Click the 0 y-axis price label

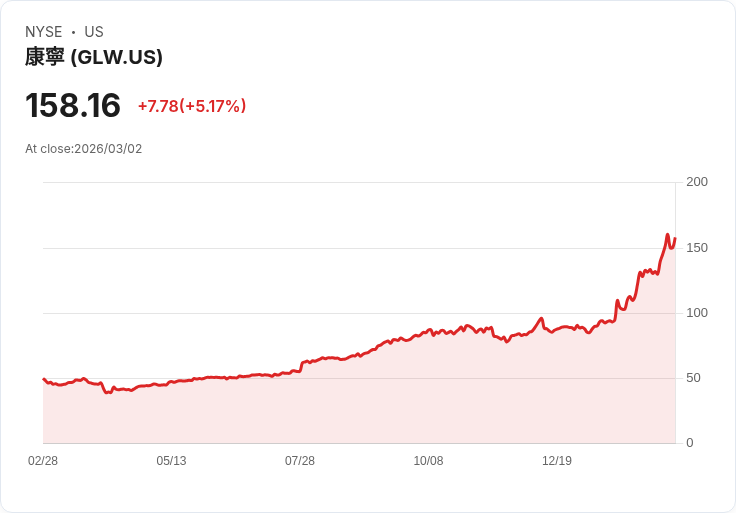point(690,443)
